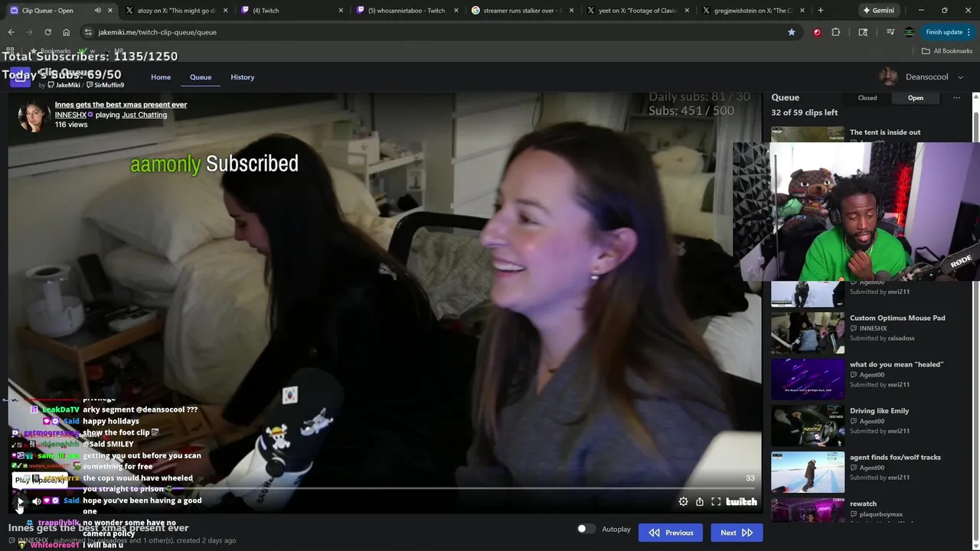Image resolution: width=980 pixels, height=551 pixels.
Task: Bookmark this page with the star
Action: point(791,32)
